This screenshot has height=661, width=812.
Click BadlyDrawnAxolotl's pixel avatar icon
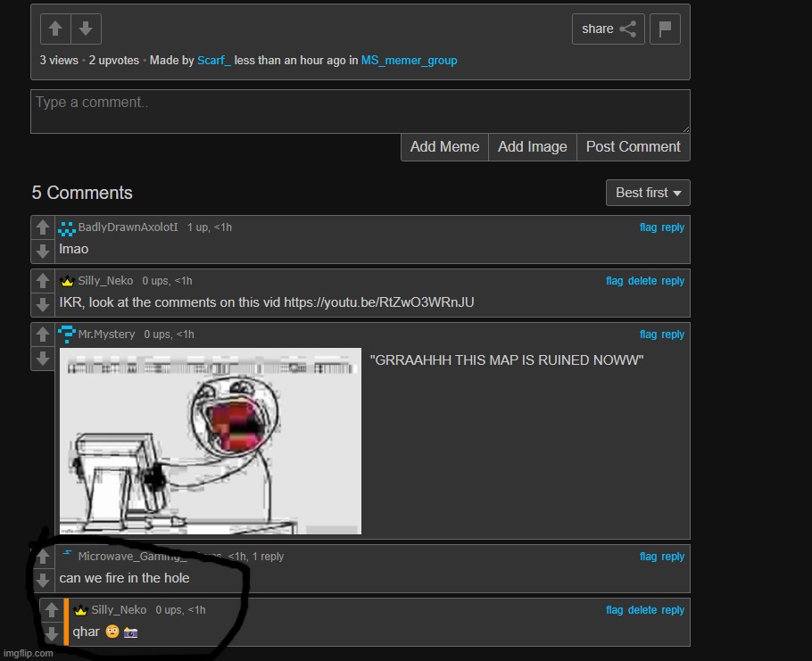[x=67, y=228]
